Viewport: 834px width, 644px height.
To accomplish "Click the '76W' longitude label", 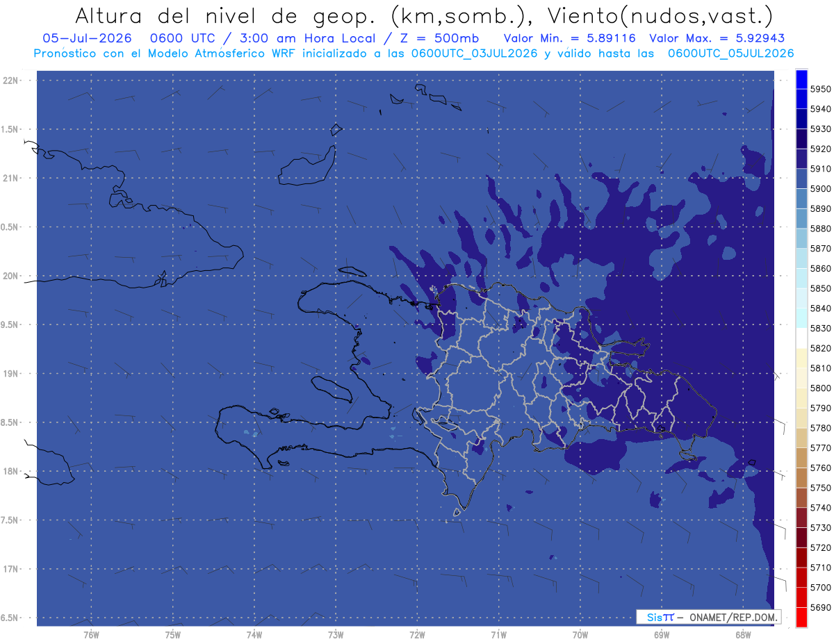I will pyautogui.click(x=91, y=634).
